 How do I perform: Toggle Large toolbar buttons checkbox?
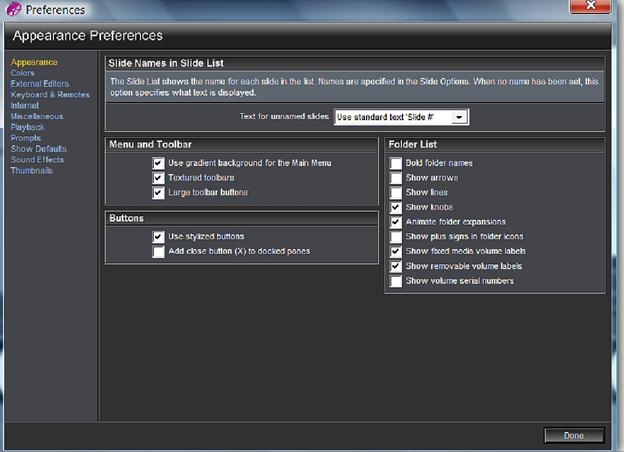158,193
